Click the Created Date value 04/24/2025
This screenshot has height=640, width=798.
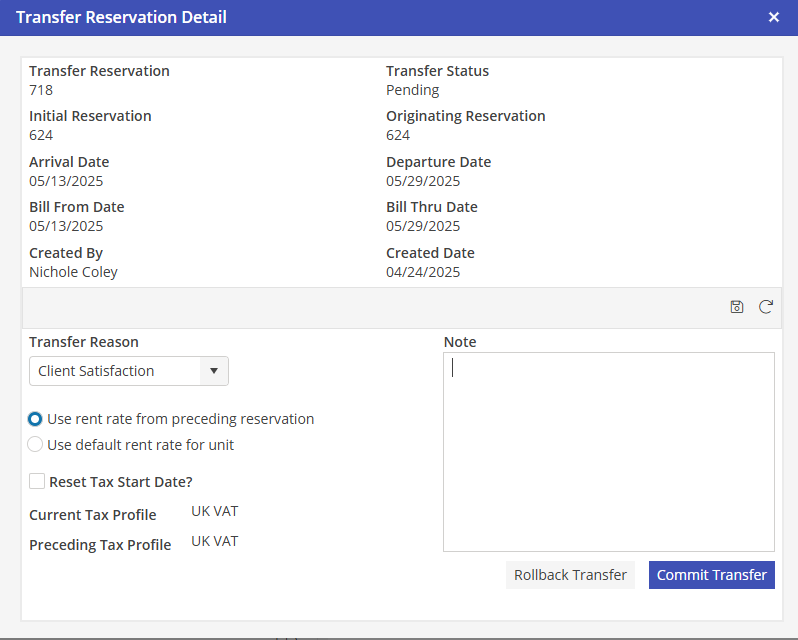pyautogui.click(x=423, y=272)
